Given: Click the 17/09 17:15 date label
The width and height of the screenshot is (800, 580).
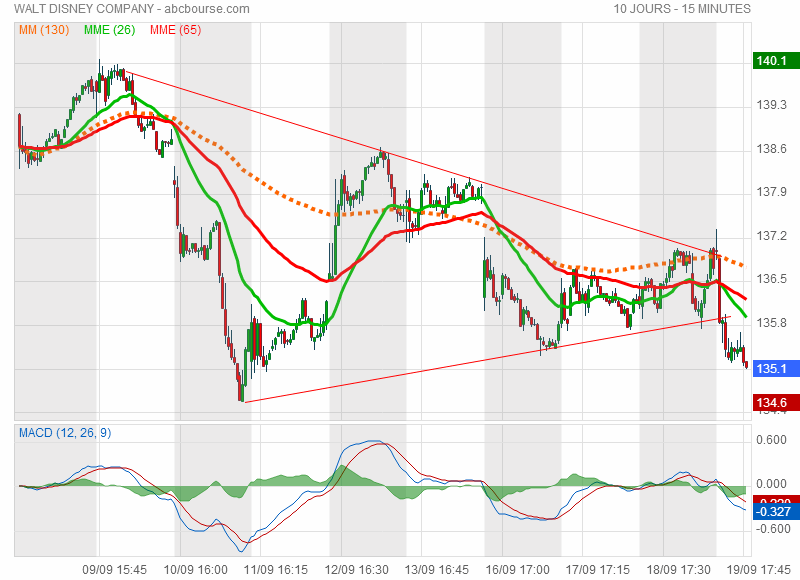Looking at the screenshot, I should [597, 570].
